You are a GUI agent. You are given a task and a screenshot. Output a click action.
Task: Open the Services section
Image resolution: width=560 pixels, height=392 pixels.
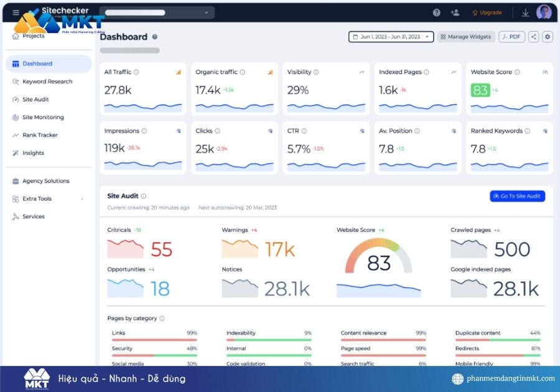pos(34,216)
